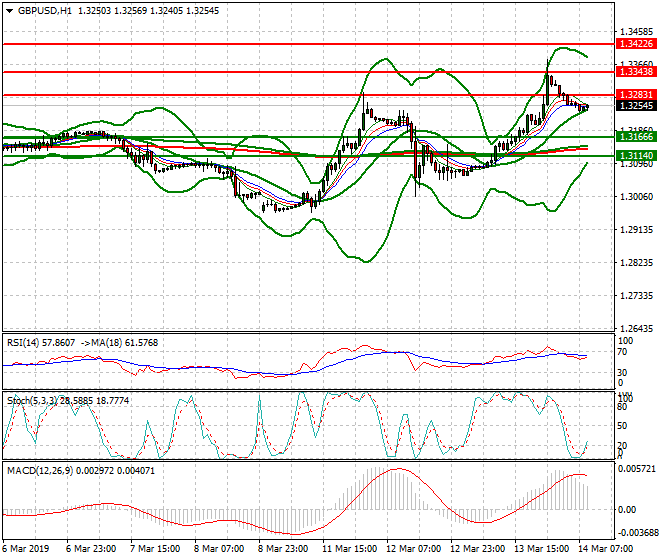Click the 0.005721 value on MACD scale
The image size is (660, 560).
pyautogui.click(x=638, y=469)
